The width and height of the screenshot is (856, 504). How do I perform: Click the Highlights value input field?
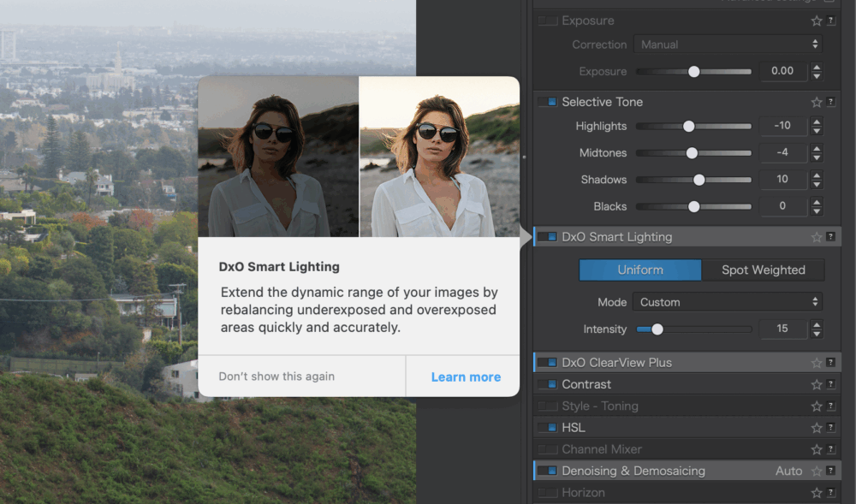(782, 126)
